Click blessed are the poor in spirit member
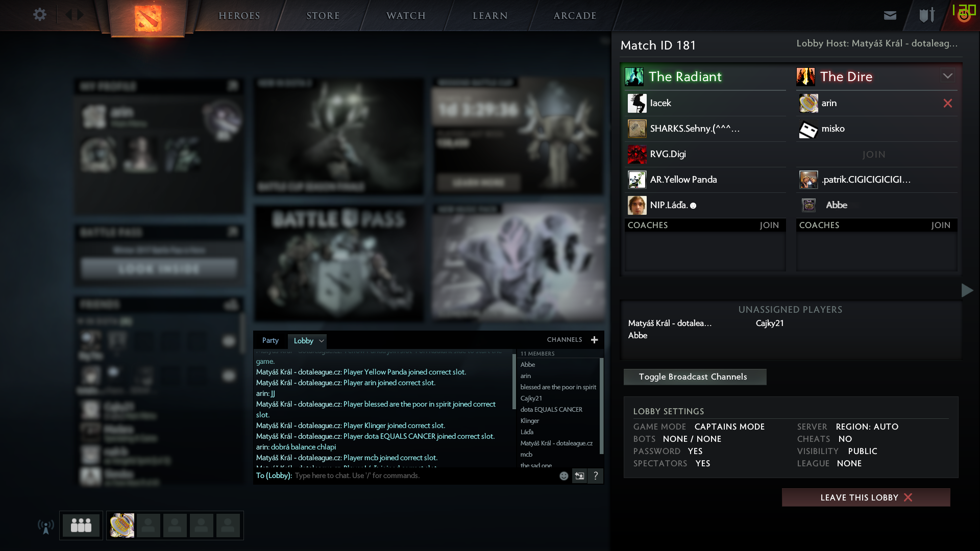This screenshot has height=551, width=980. pyautogui.click(x=558, y=387)
